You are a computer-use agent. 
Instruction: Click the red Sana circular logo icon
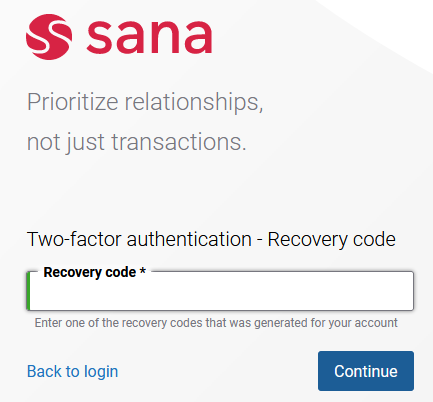[x=49, y=37]
